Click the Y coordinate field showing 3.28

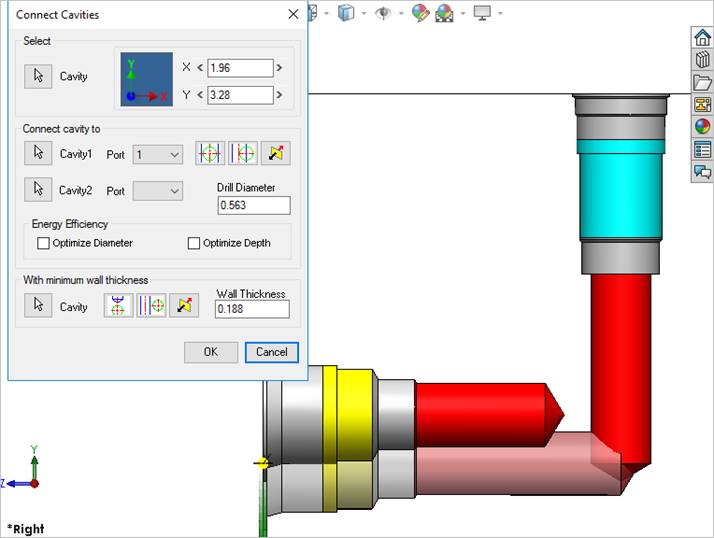pyautogui.click(x=240, y=95)
